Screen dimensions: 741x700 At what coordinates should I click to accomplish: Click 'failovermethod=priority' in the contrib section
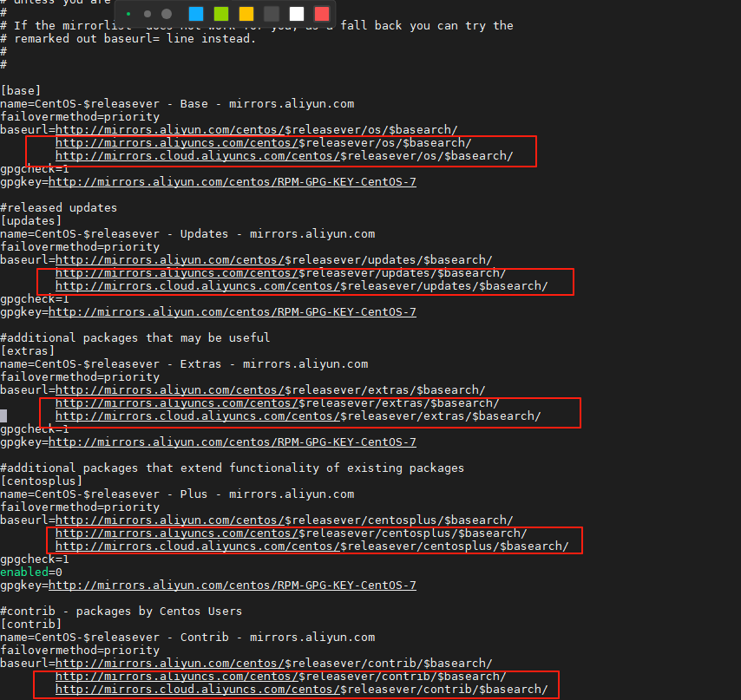(x=80, y=651)
